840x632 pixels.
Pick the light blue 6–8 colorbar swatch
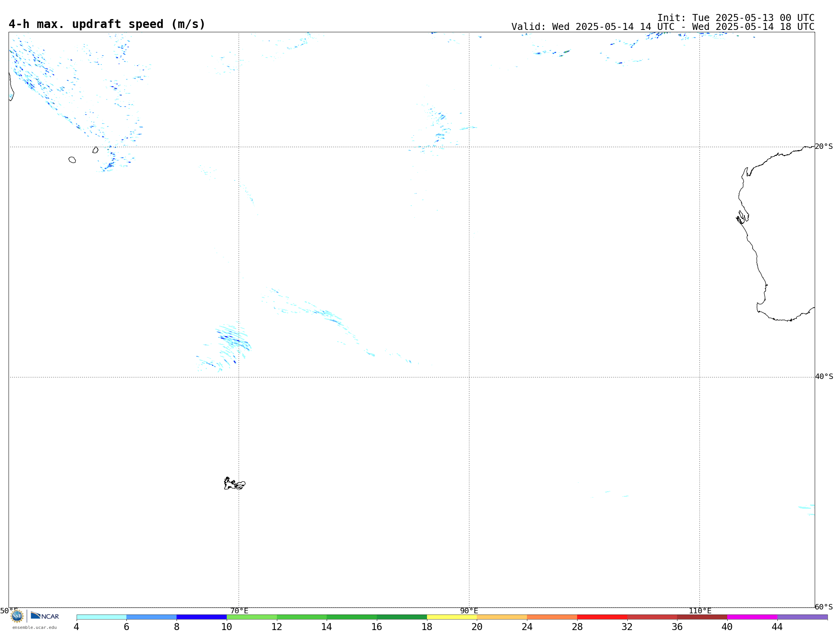[x=152, y=617]
